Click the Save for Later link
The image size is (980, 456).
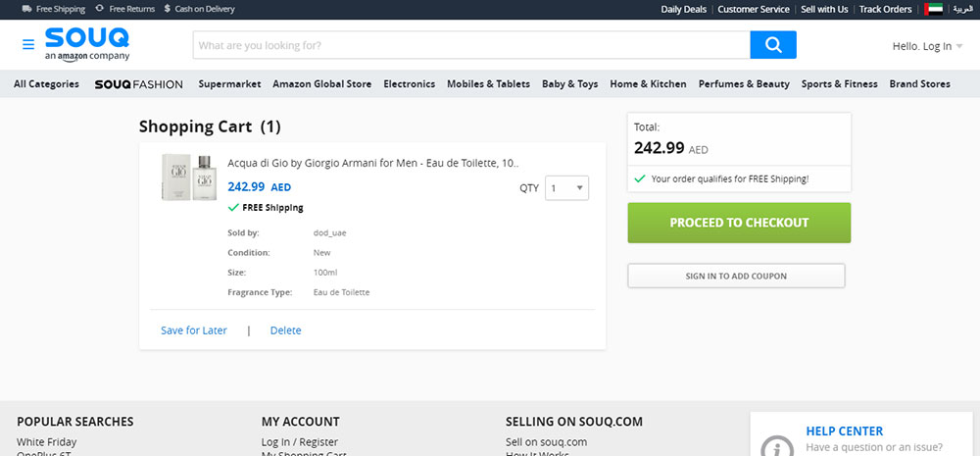[194, 330]
